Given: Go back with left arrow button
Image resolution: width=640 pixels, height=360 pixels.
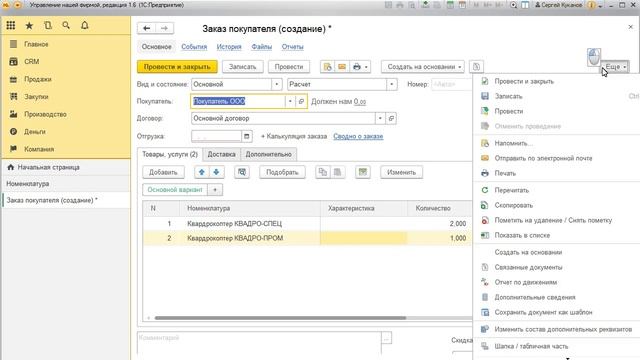Looking at the screenshot, I should (147, 28).
